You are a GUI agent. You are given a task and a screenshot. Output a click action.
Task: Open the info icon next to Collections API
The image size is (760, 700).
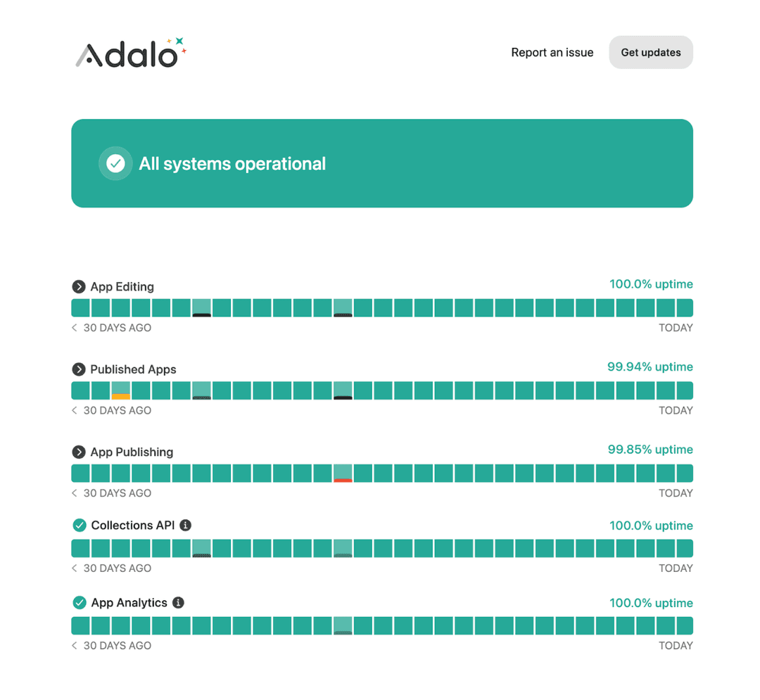pos(186,525)
